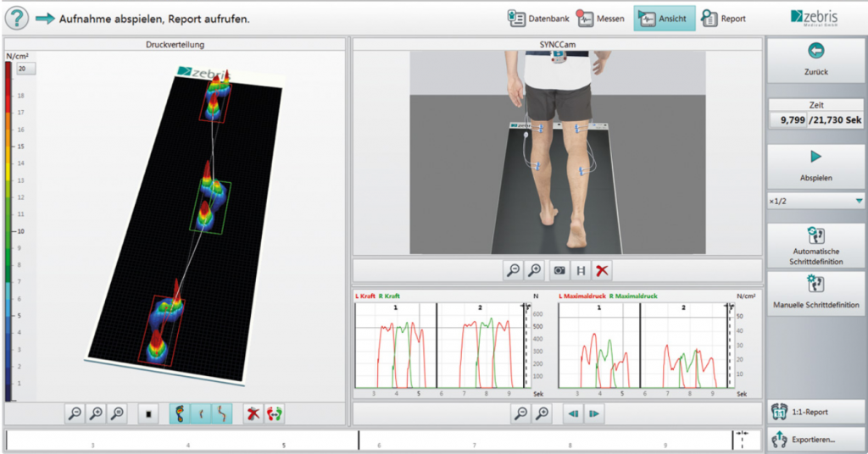Click the R Maximaldruck legend label
The width and height of the screenshot is (868, 454).
point(633,296)
